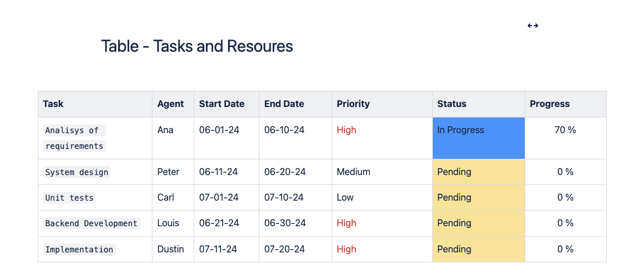The height and width of the screenshot is (278, 644).
Task: Click the red High priority for Ana
Action: pyautogui.click(x=346, y=130)
